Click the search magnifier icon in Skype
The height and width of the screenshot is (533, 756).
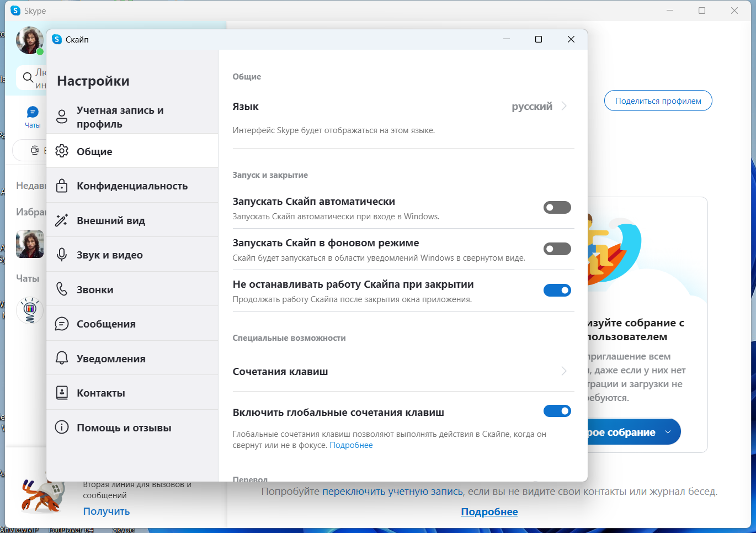click(x=28, y=77)
